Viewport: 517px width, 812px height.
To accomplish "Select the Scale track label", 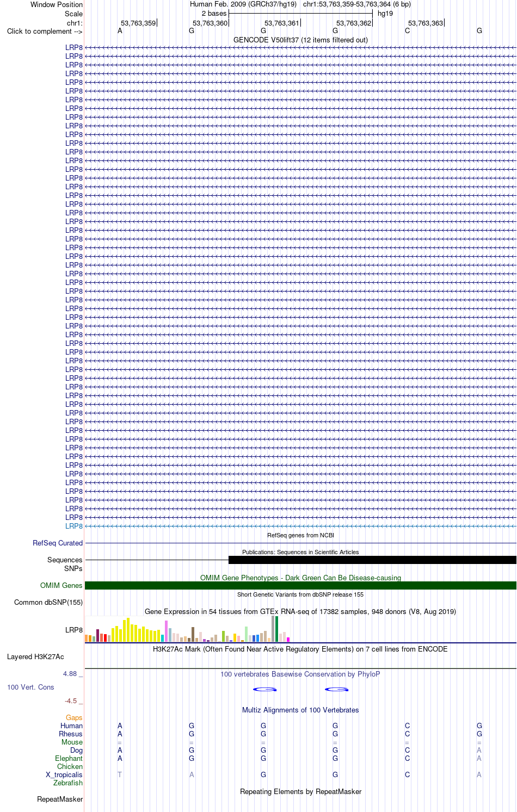I will (73, 14).
